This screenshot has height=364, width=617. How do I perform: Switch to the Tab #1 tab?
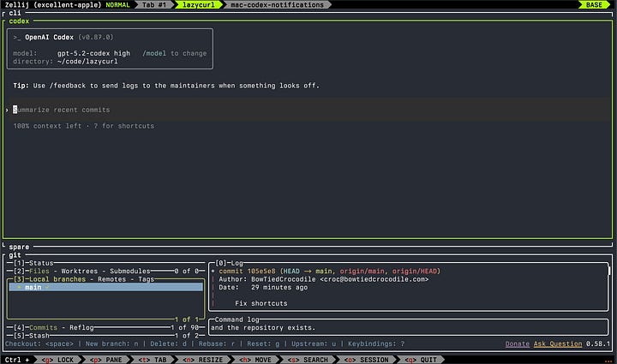click(x=154, y=5)
